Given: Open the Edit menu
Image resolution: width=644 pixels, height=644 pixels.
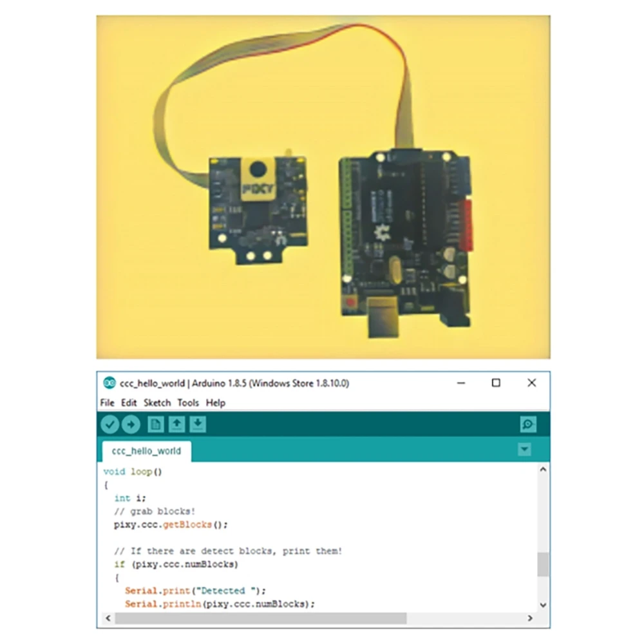Looking at the screenshot, I should [x=129, y=403].
